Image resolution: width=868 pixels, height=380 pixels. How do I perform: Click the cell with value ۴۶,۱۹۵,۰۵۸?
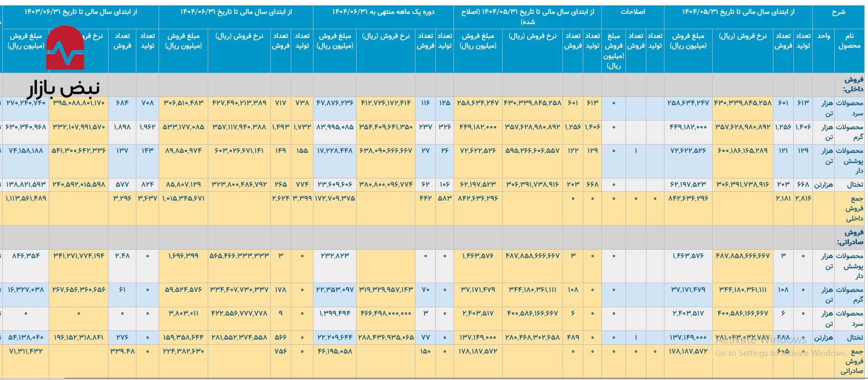point(335,351)
